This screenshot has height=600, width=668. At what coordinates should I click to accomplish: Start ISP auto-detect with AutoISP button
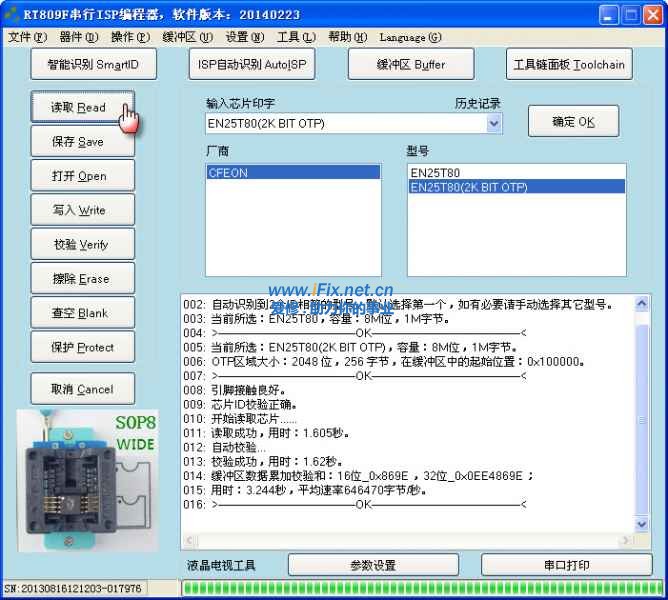pos(251,64)
